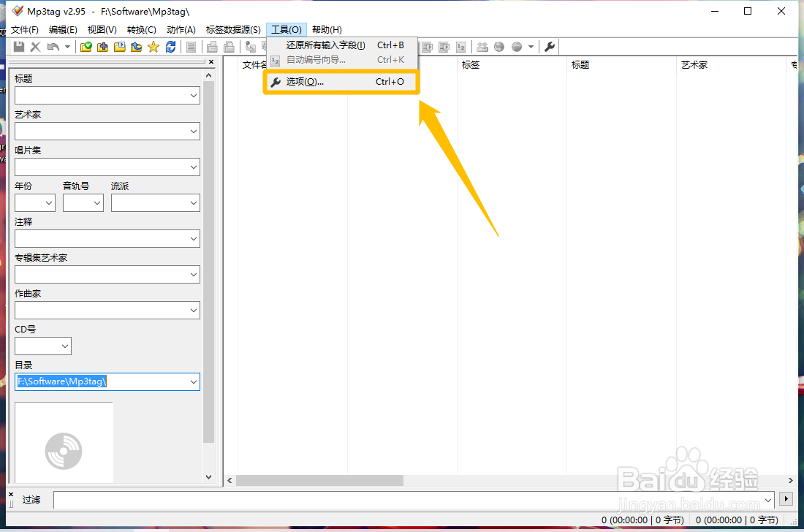Expand the 目录 path dropdown
This screenshot has height=532, width=804.
click(193, 382)
